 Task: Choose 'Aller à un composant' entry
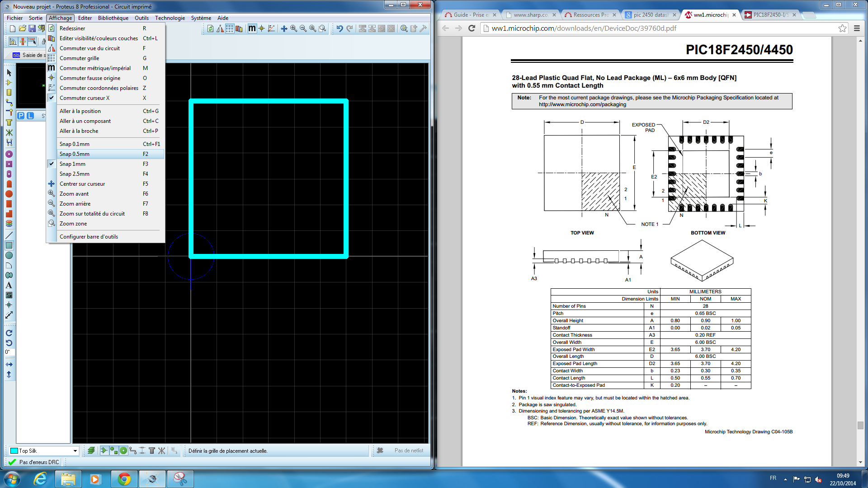click(105, 121)
